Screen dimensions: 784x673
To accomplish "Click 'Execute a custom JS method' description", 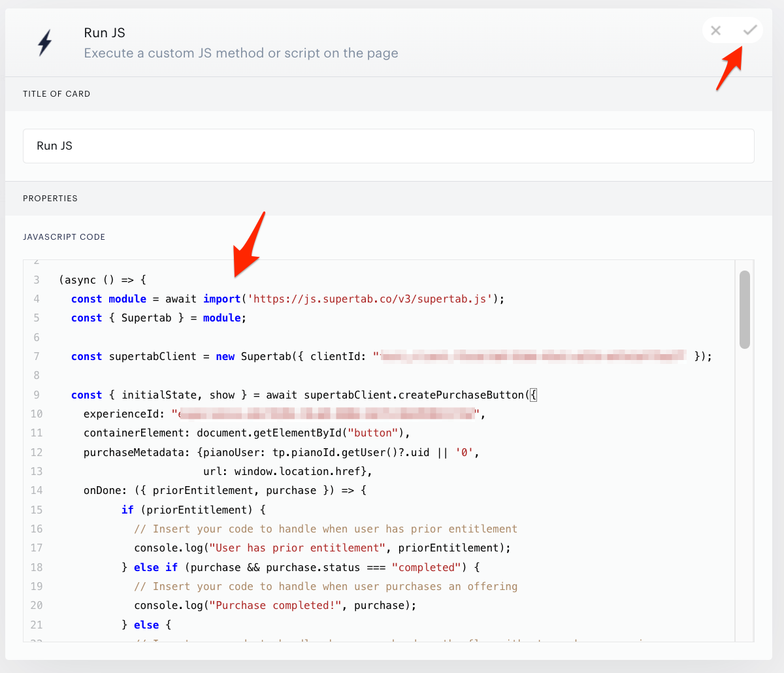I will 241,54.
